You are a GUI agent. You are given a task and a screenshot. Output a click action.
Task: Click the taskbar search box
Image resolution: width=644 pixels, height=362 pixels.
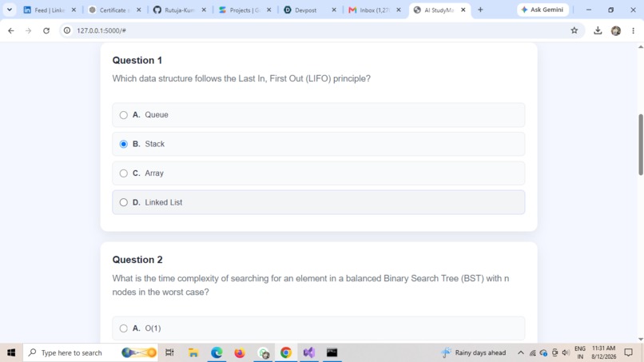click(x=91, y=352)
